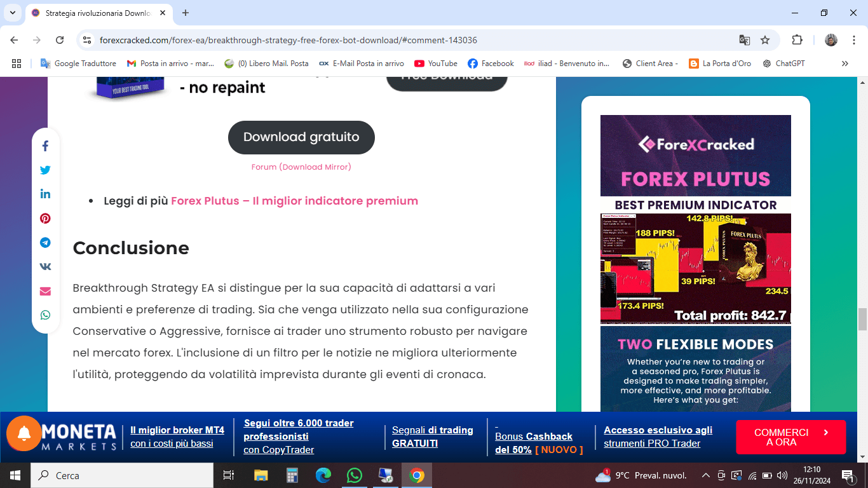This screenshot has height=488, width=868.
Task: Share page via LinkedIn sidebar icon
Action: pyautogui.click(x=45, y=194)
